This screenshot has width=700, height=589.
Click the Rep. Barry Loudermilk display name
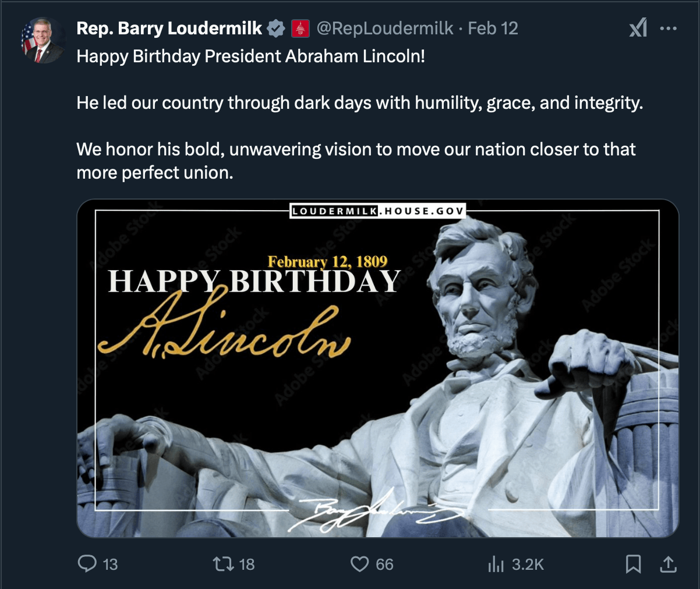[x=169, y=28]
